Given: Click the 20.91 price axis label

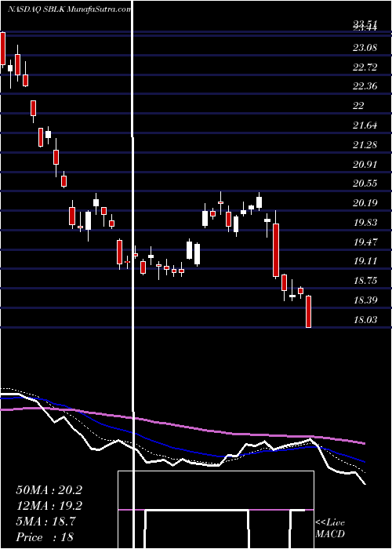Looking at the screenshot, I should (365, 164).
